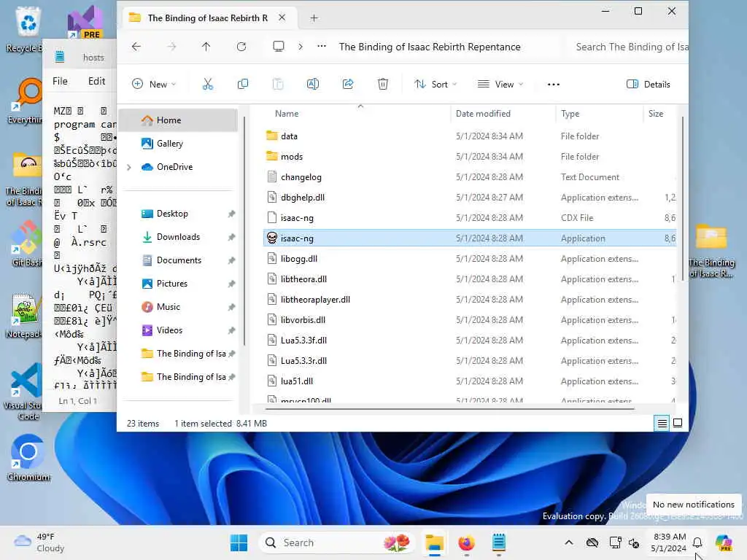
Task: Select the Lua5.3.3f.dll file
Action: [469, 341]
